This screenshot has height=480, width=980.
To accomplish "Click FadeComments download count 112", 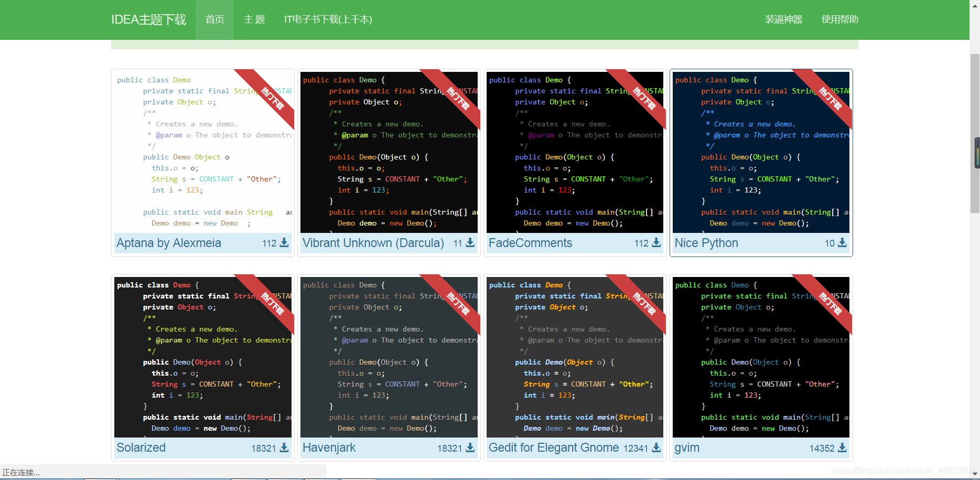I will pyautogui.click(x=641, y=243).
